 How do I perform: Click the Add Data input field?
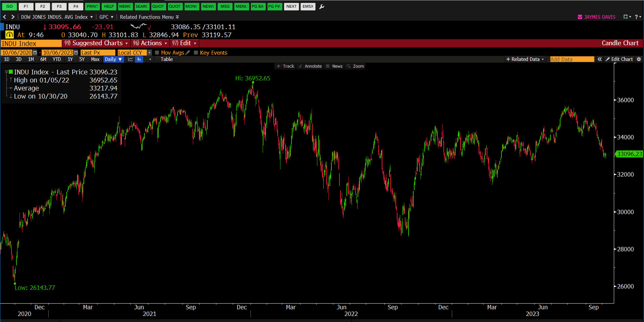tap(572, 59)
